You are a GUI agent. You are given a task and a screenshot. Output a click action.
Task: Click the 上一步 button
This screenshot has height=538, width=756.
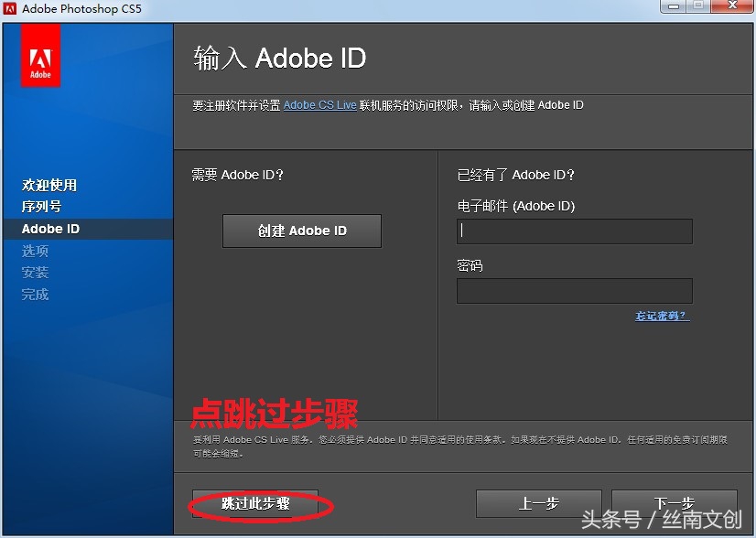(x=538, y=504)
